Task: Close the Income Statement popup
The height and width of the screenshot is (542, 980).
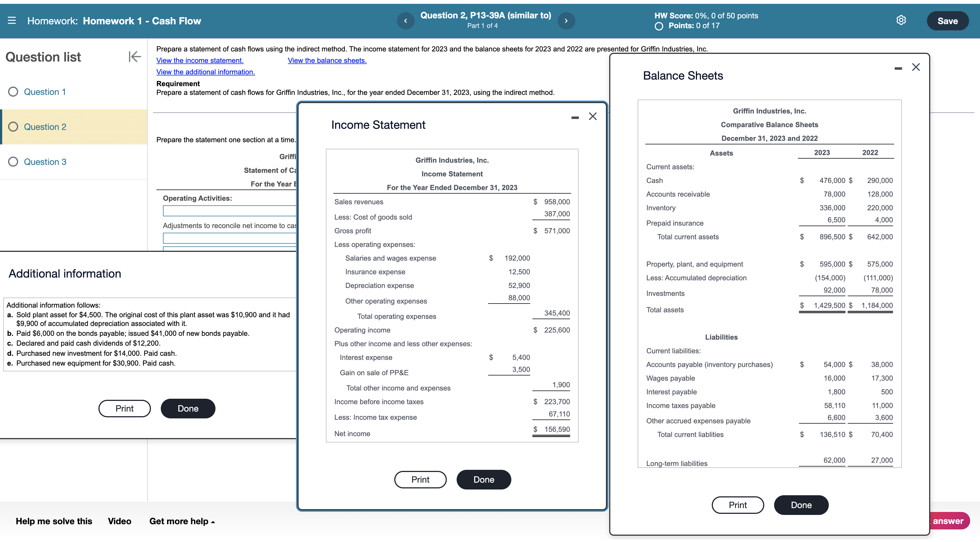Action: click(592, 116)
